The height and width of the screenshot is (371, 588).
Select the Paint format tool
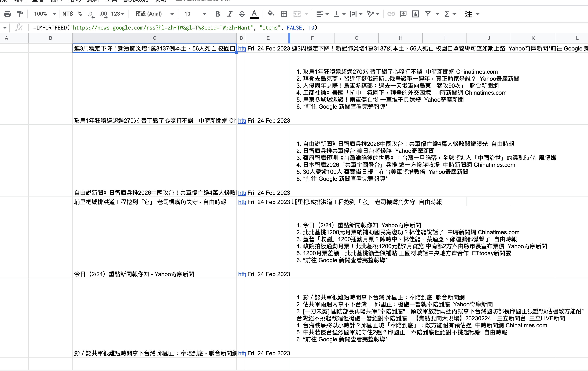point(20,14)
